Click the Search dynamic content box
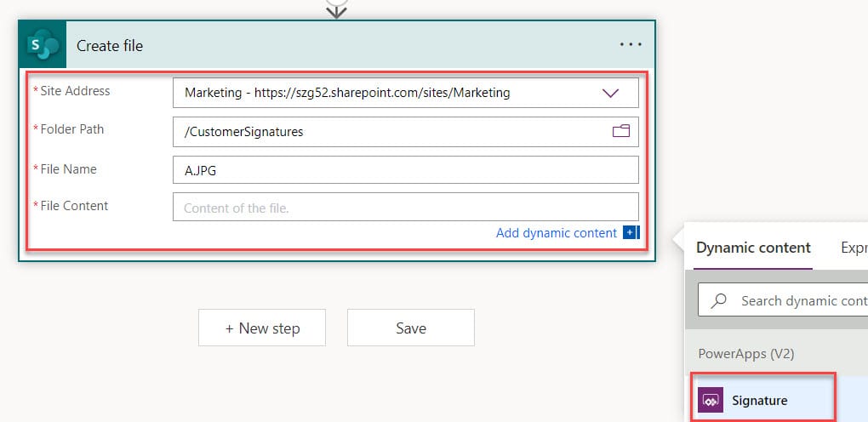The width and height of the screenshot is (868, 422). (783, 300)
